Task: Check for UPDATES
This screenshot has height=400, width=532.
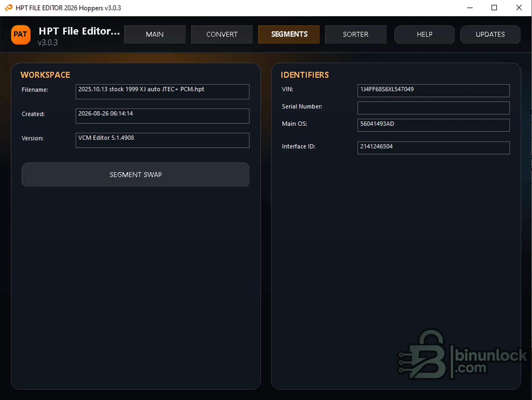Action: coord(490,35)
